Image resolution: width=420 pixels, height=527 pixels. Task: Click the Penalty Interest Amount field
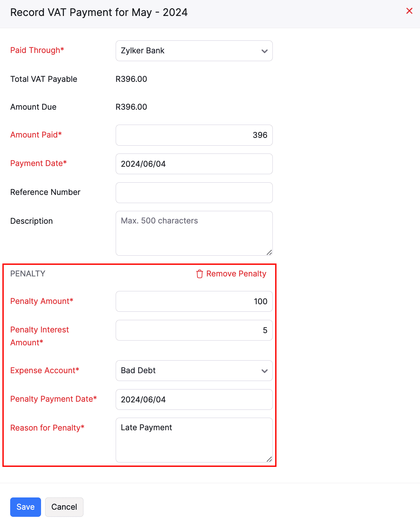tap(194, 330)
